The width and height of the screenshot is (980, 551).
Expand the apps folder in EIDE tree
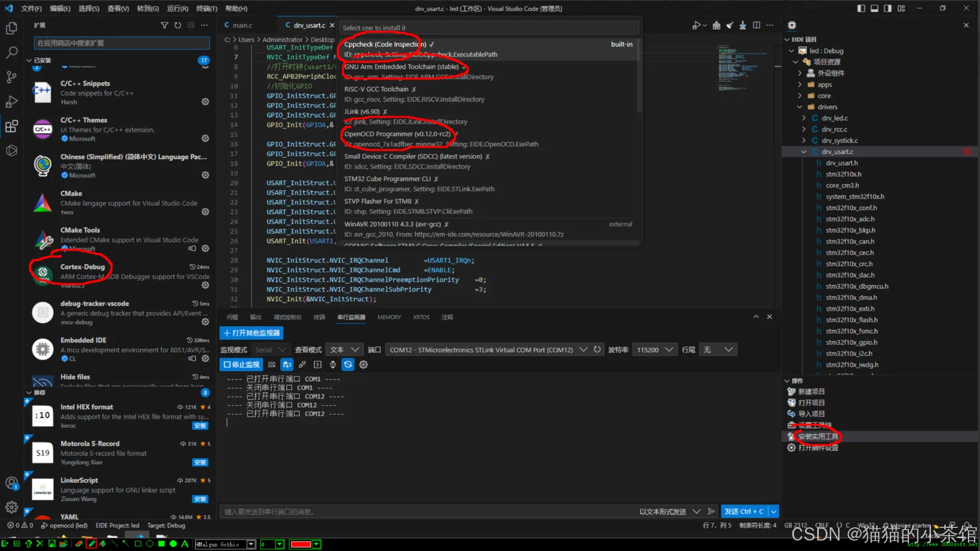(x=800, y=85)
